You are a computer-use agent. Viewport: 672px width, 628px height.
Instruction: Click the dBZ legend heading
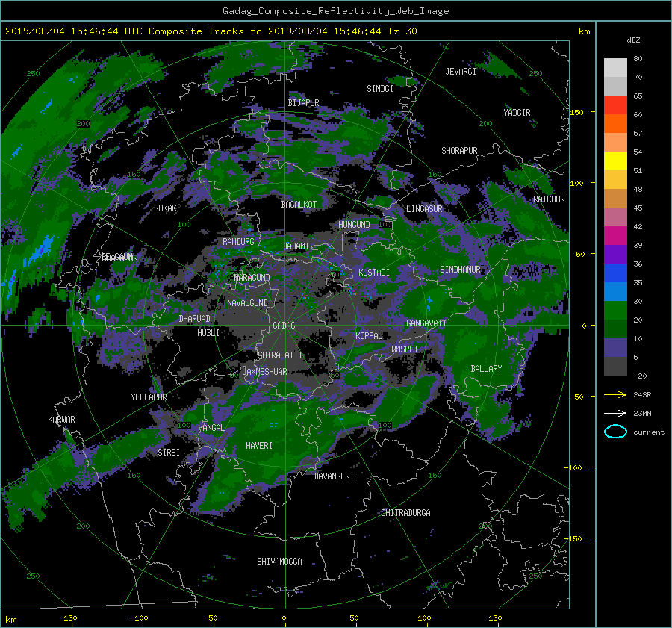[633, 40]
